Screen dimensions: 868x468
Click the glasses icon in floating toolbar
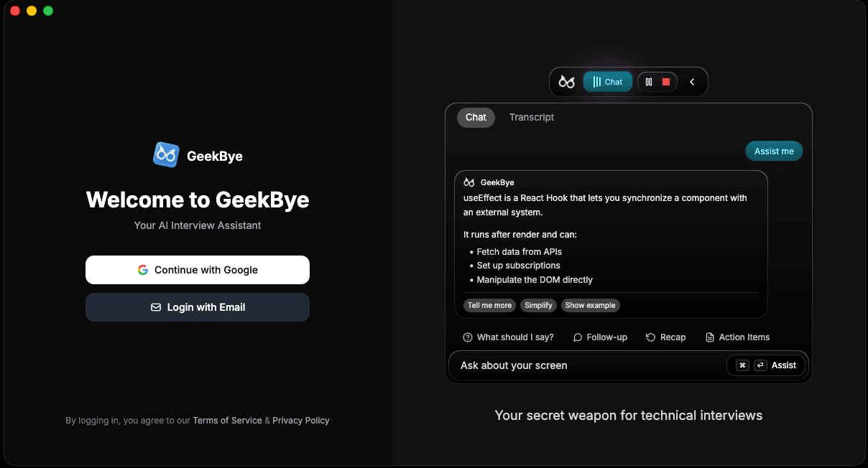coord(567,82)
